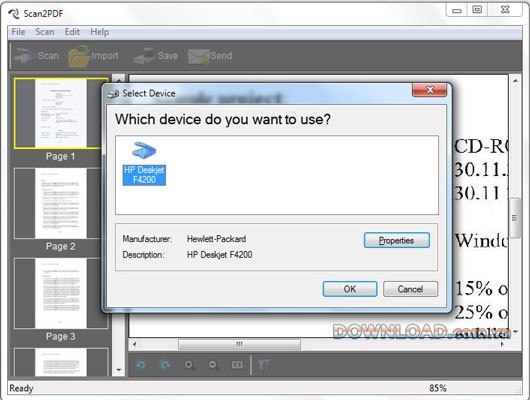Click the HP Deskjet F4200 description text
530x400 pixels.
click(219, 255)
